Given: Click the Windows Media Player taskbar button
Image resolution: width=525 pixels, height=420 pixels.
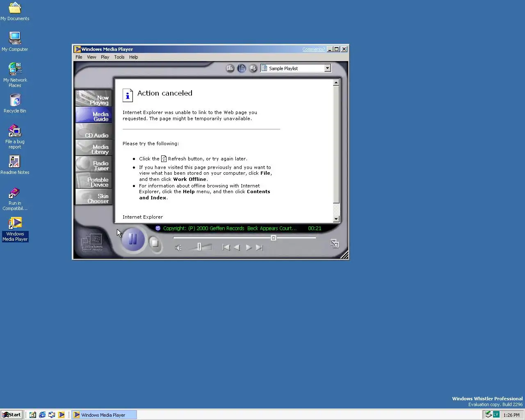Looking at the screenshot, I should coord(104,415).
